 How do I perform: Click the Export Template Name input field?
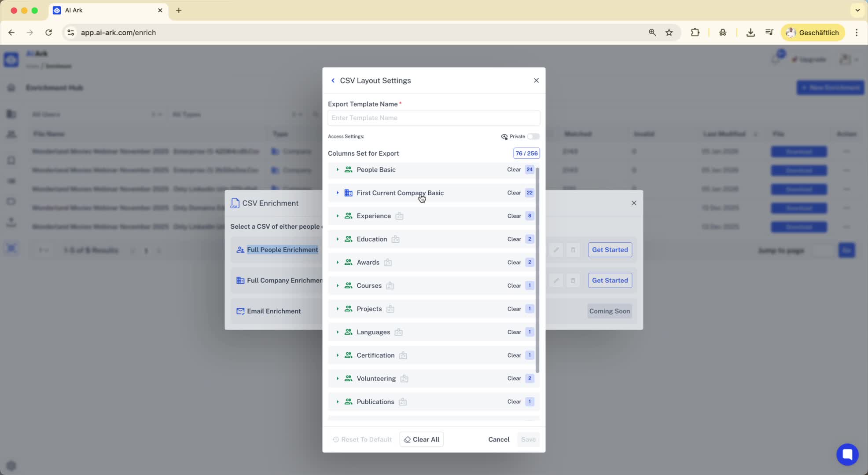pyautogui.click(x=433, y=118)
